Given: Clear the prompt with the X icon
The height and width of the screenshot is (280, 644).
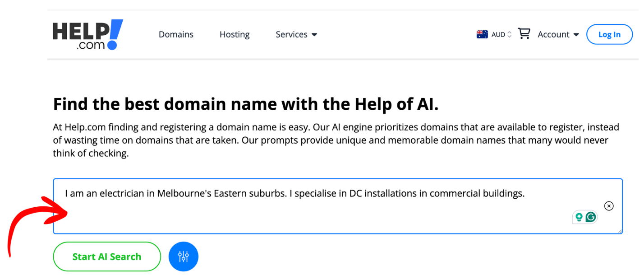Looking at the screenshot, I should pyautogui.click(x=609, y=206).
